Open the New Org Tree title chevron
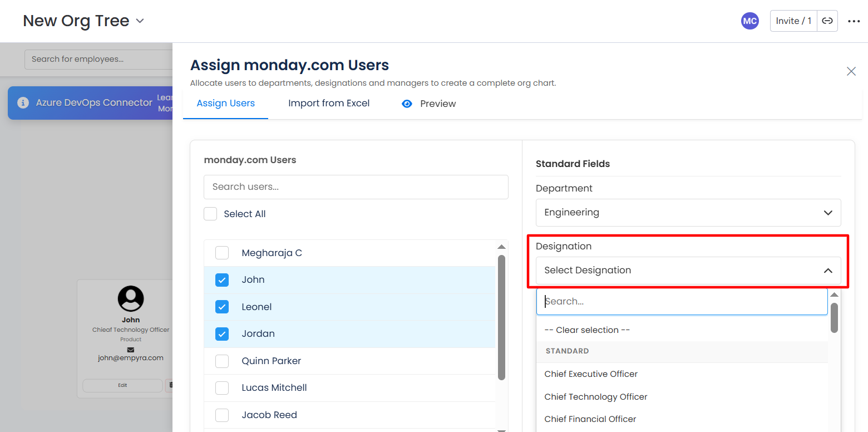Image resolution: width=868 pixels, height=432 pixels. [140, 21]
